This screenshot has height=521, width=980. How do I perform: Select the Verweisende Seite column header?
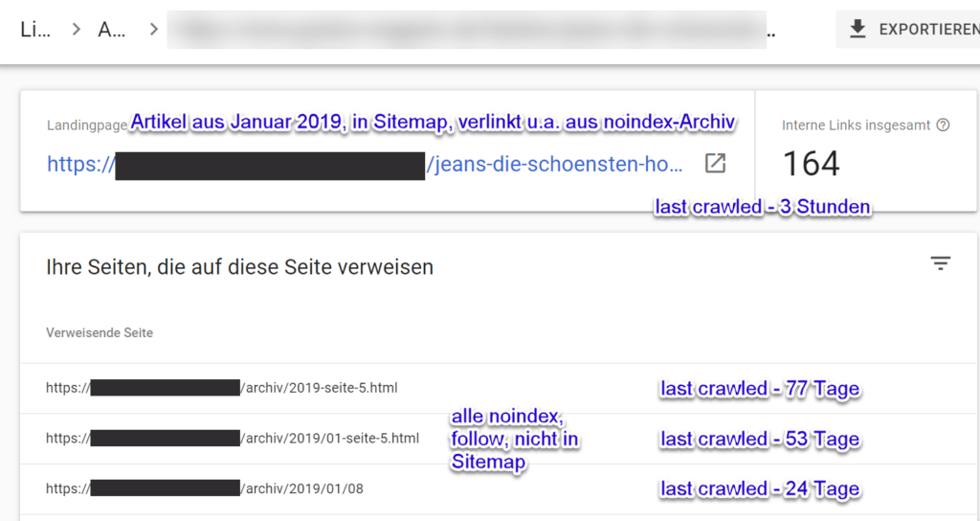click(100, 332)
